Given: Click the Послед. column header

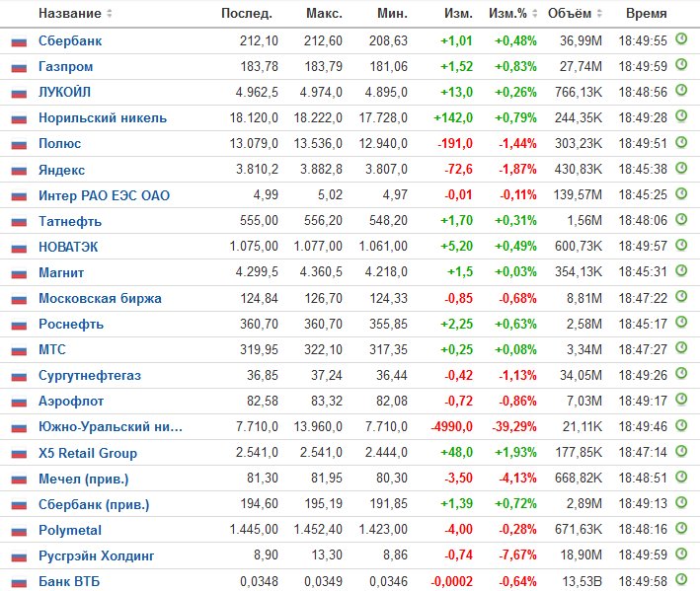Looking at the screenshot, I should [x=247, y=14].
